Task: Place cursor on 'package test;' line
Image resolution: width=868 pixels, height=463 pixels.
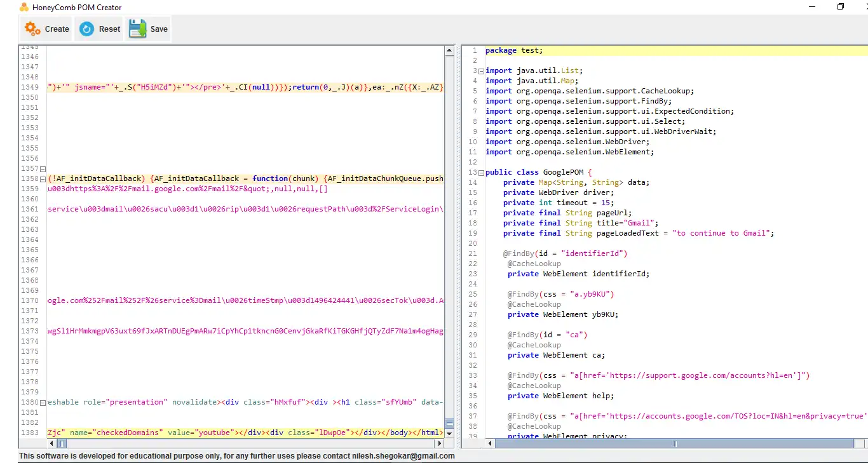Action: tap(514, 51)
